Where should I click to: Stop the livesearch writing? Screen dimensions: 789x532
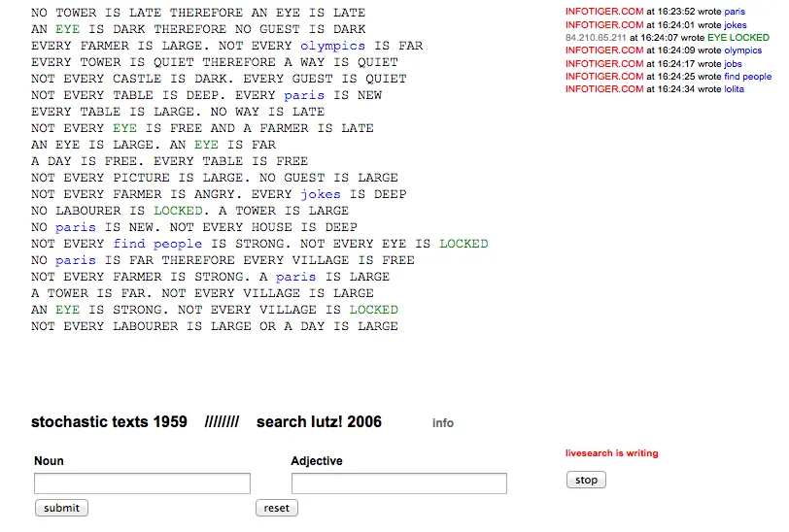586,480
